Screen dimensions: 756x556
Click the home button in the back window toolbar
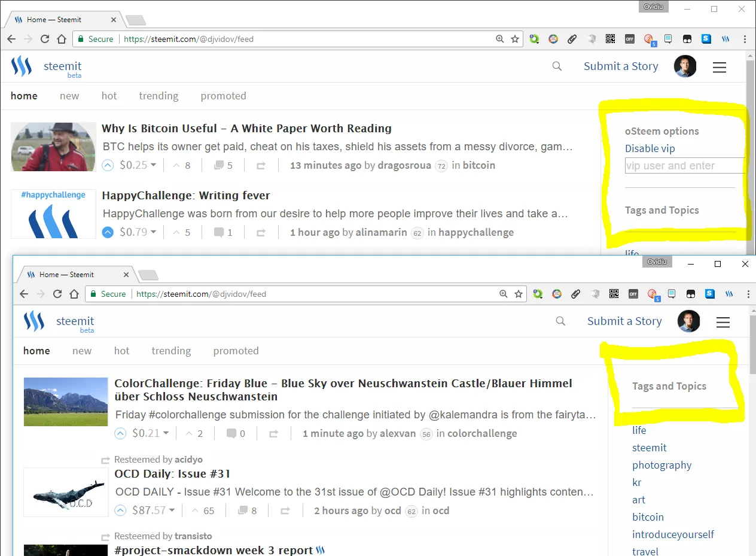(x=62, y=39)
